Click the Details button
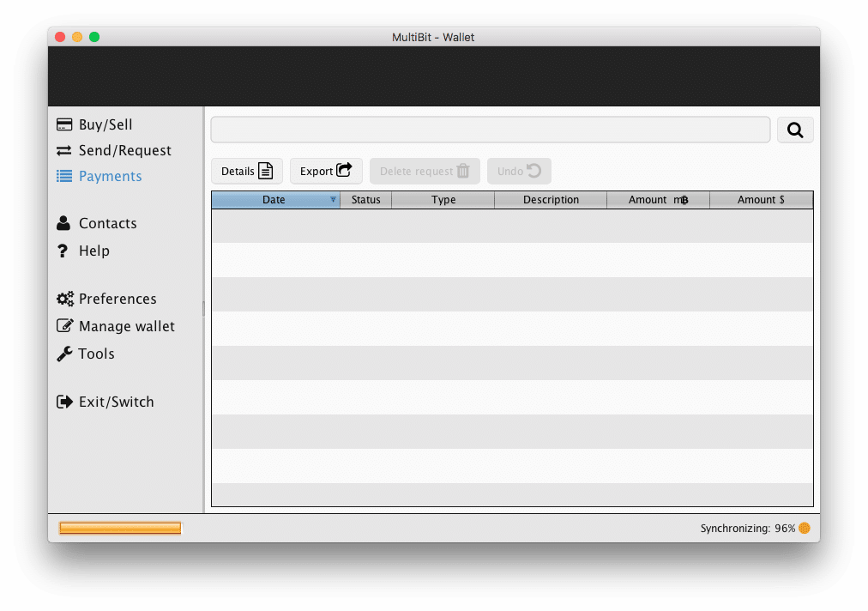The image size is (868, 611). coord(247,171)
